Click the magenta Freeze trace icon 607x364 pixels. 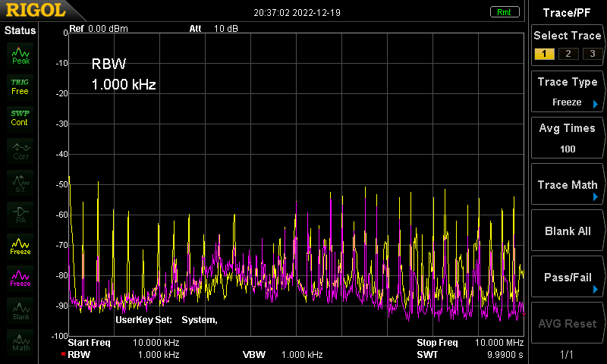pyautogui.click(x=20, y=278)
